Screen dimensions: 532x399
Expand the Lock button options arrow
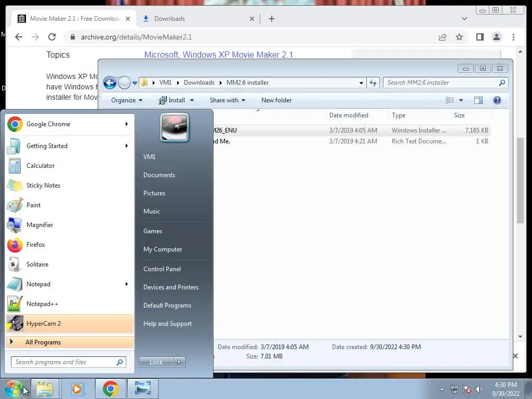pyautogui.click(x=179, y=362)
